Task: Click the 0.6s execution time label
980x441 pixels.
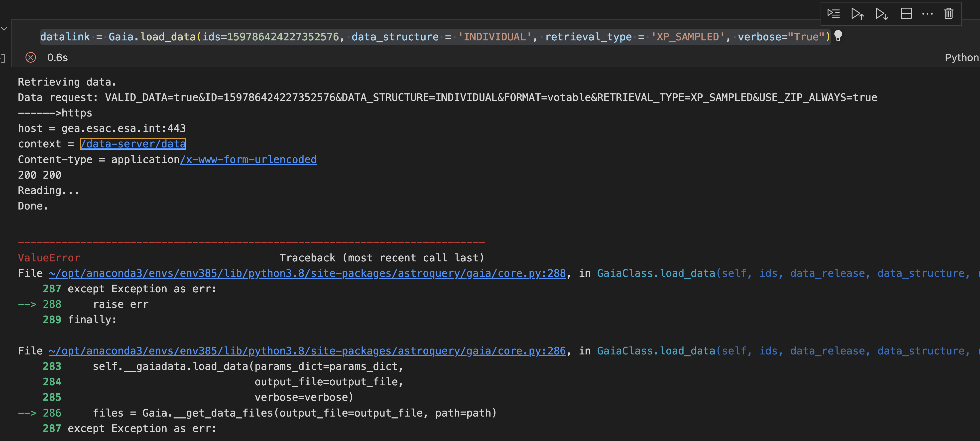Action: pyautogui.click(x=57, y=57)
